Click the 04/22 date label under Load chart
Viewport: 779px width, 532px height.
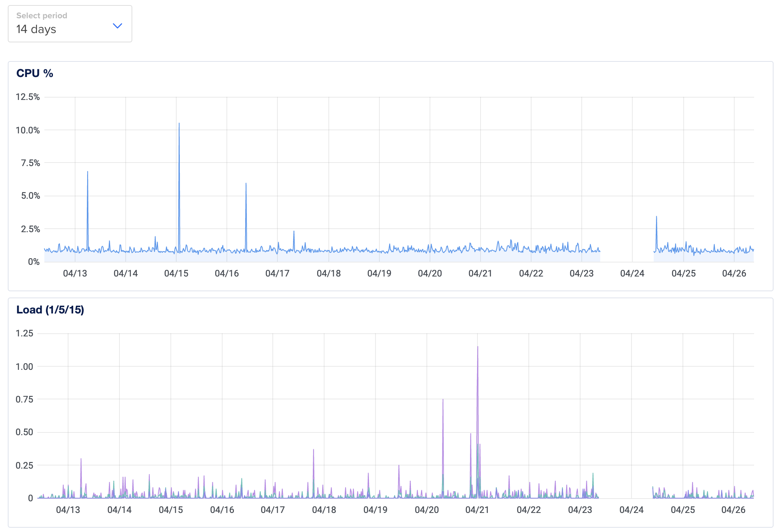coord(529,510)
